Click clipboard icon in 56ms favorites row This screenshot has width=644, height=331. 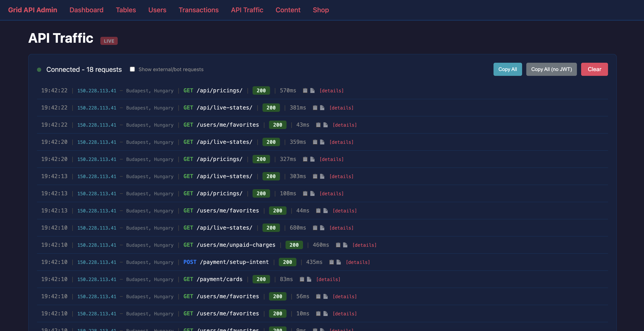[318, 297]
